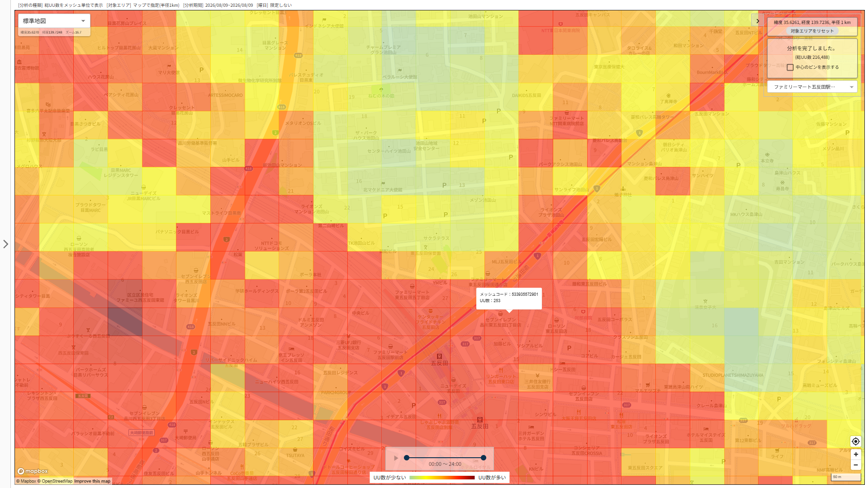Open the © Mapbox attribution link

coord(26,481)
